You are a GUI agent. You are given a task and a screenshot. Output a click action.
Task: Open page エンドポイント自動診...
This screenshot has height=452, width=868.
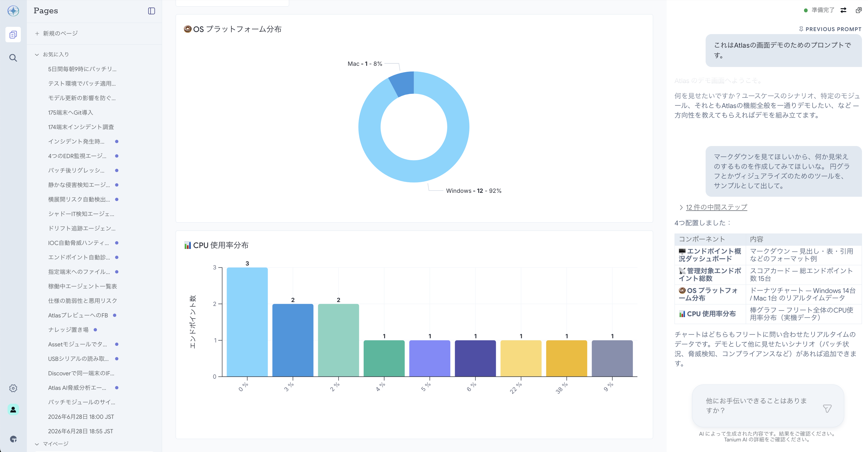(79, 257)
